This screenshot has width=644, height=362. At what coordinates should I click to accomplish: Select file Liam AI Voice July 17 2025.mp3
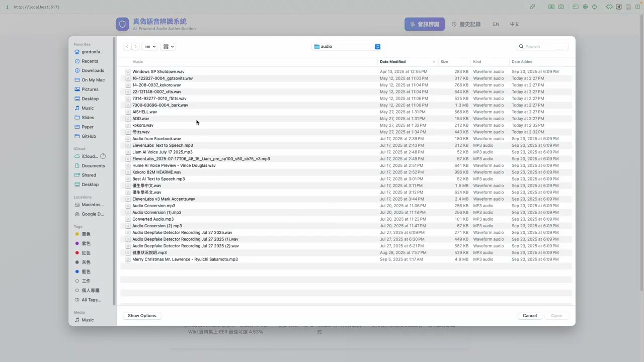pyautogui.click(x=163, y=152)
